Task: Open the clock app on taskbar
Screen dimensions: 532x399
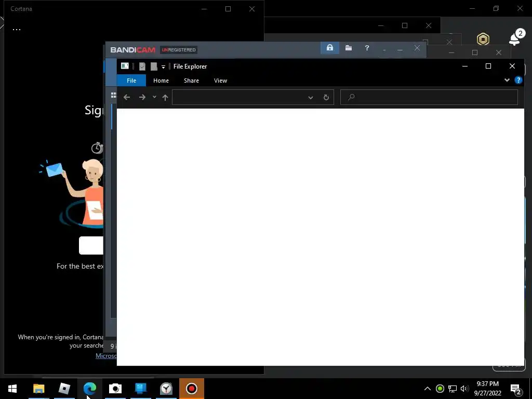Action: point(166,389)
